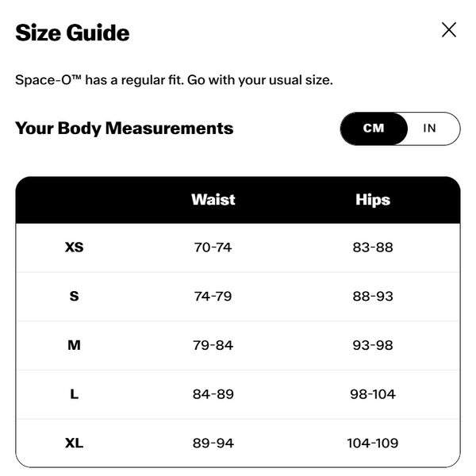Click the 98-104 hips value for L

click(x=373, y=394)
